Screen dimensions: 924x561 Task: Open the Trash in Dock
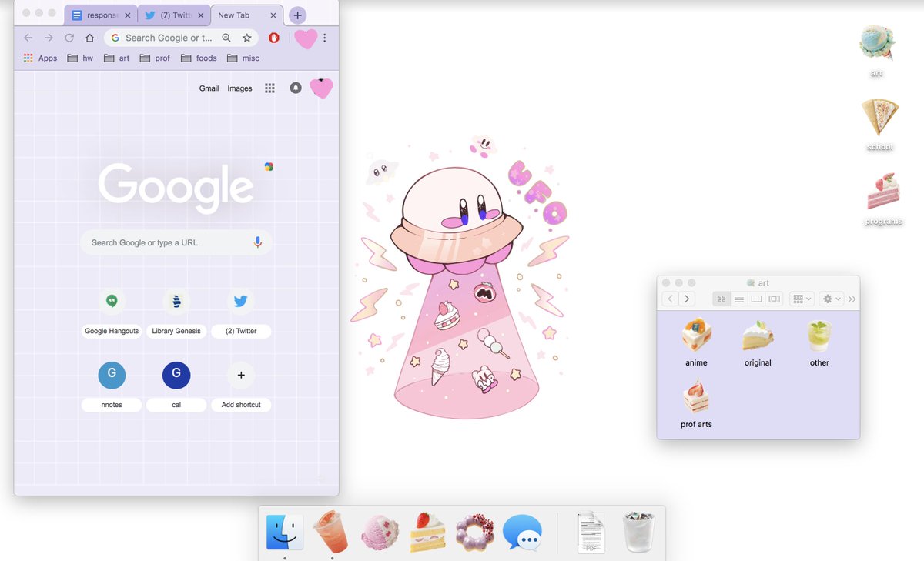click(x=638, y=532)
